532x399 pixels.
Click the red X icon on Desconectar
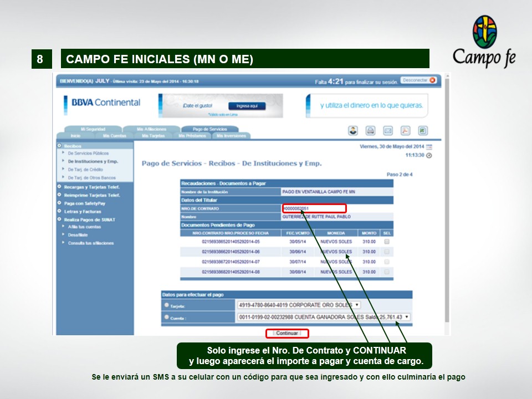432,80
